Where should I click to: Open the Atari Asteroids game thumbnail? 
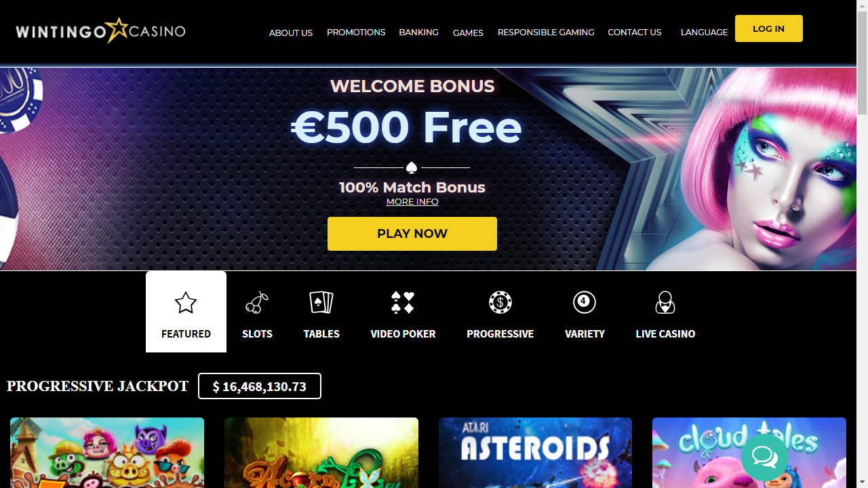pos(535,453)
